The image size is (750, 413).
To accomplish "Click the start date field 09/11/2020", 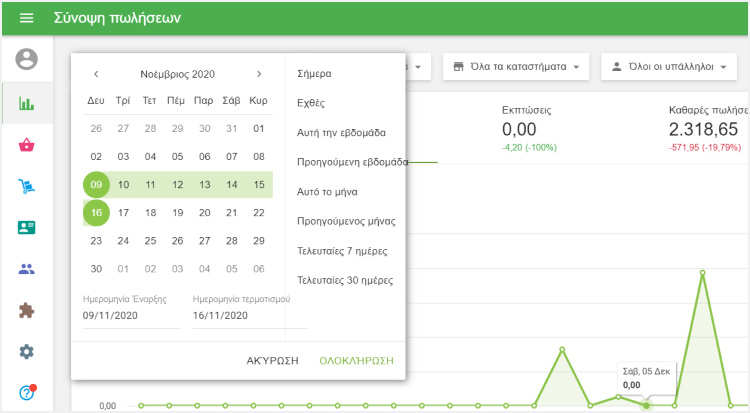I will tap(132, 315).
